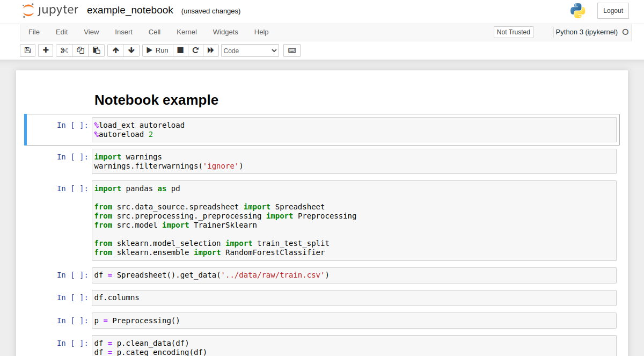Restart the kernel with the circular arrow icon

195,50
